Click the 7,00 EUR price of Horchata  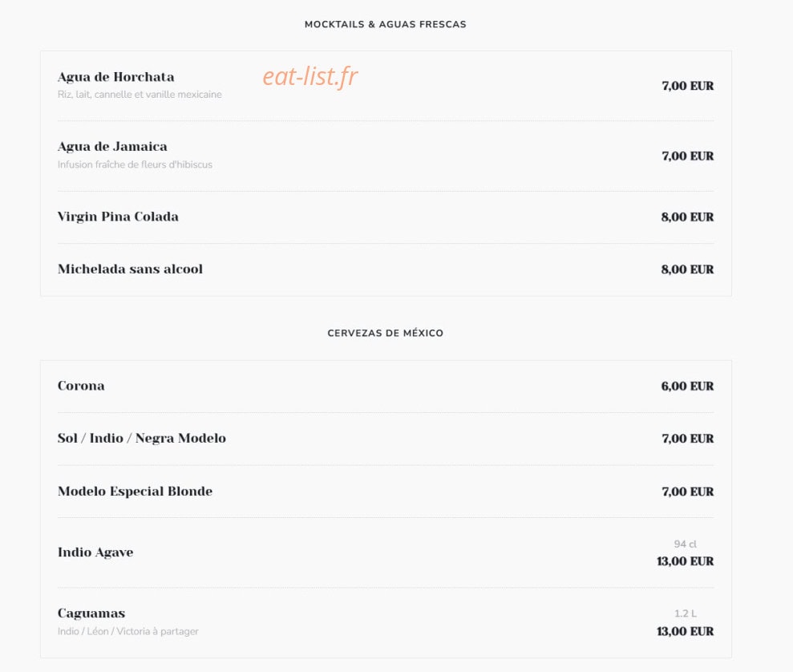pyautogui.click(x=687, y=86)
